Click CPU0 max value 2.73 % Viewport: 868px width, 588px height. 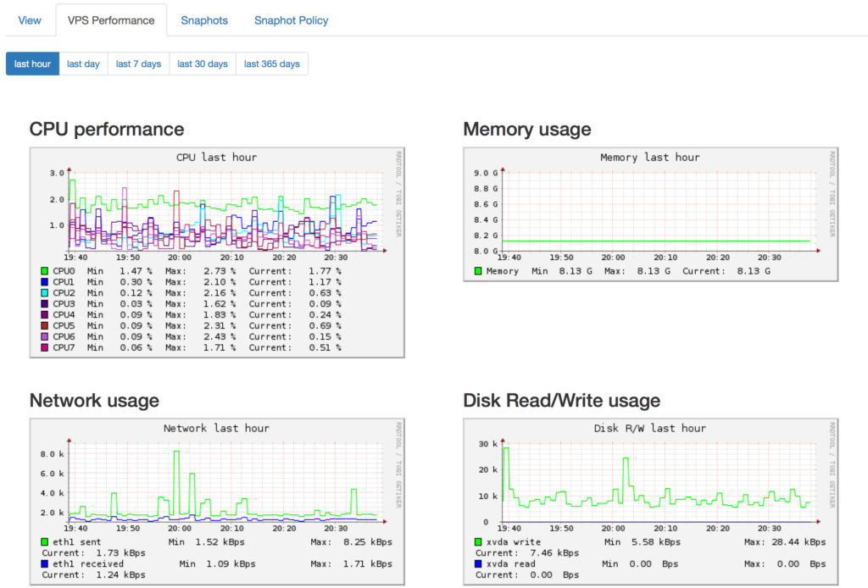point(220,271)
